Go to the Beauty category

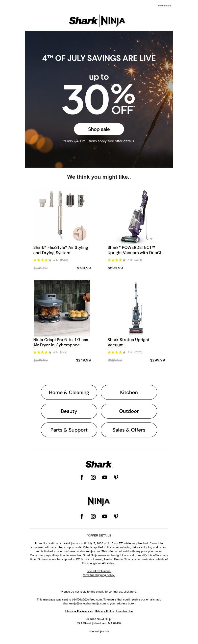[x=69, y=411]
